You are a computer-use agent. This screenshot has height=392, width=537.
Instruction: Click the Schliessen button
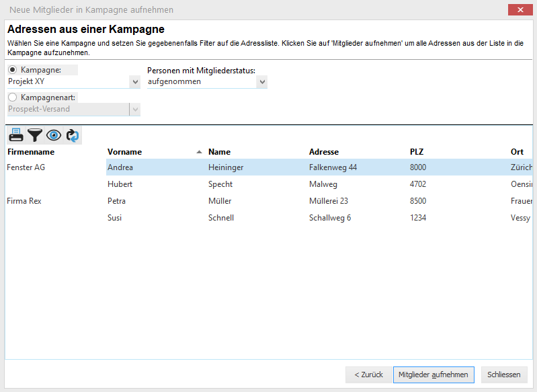point(504,375)
